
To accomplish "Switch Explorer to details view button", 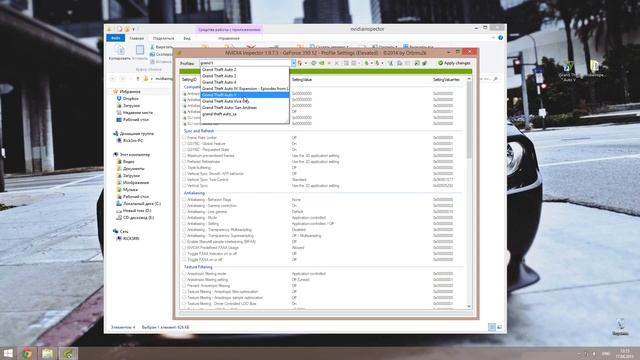I will [492, 327].
